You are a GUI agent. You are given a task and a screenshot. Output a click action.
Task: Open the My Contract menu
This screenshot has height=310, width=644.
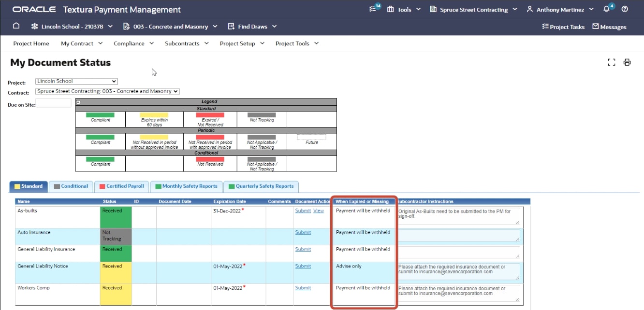click(82, 43)
